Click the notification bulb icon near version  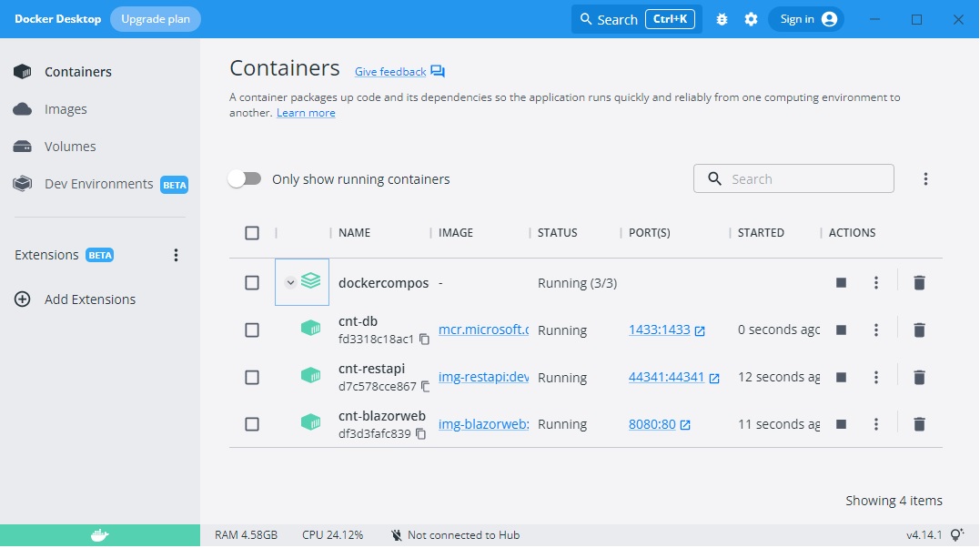tap(957, 535)
